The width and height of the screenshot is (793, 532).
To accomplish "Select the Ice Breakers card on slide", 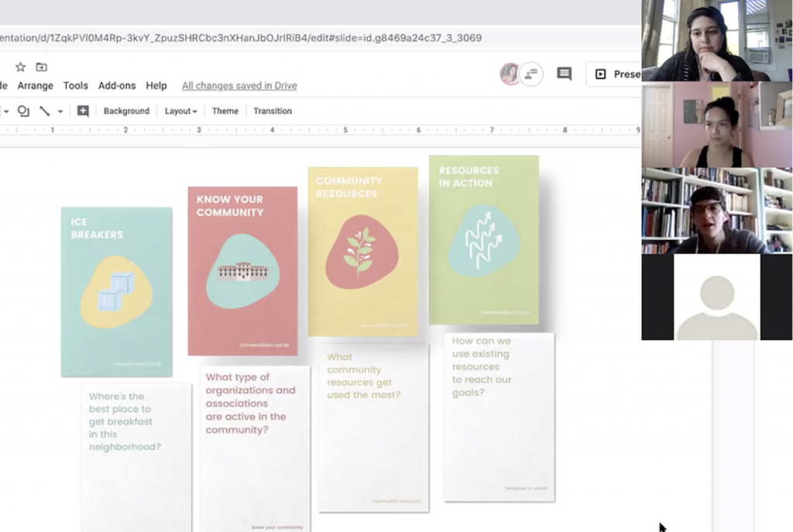I will click(x=116, y=291).
